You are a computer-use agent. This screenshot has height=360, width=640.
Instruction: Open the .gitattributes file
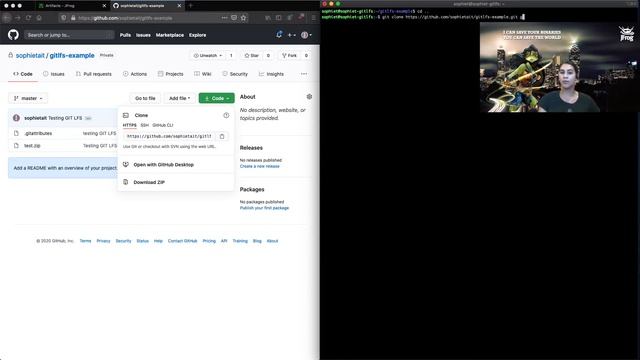point(38,133)
